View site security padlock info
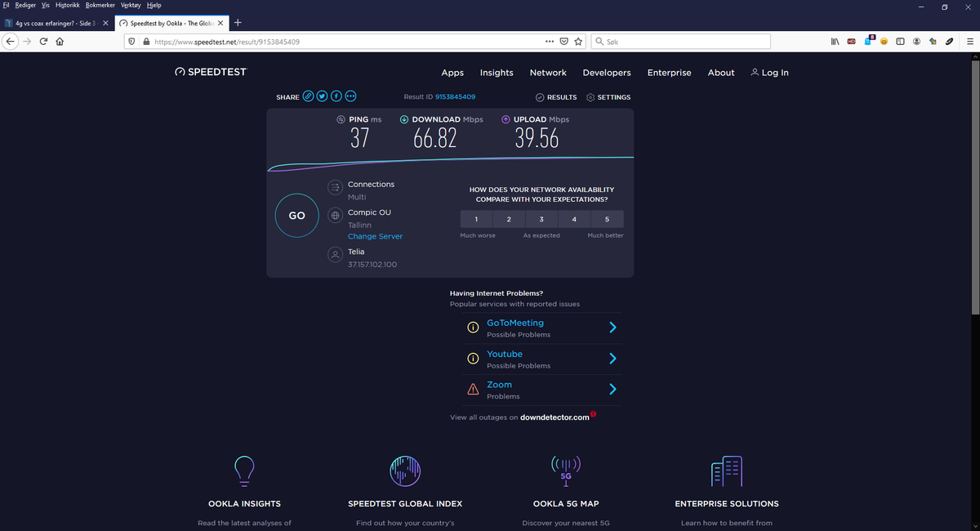This screenshot has height=531, width=980. pyautogui.click(x=146, y=41)
